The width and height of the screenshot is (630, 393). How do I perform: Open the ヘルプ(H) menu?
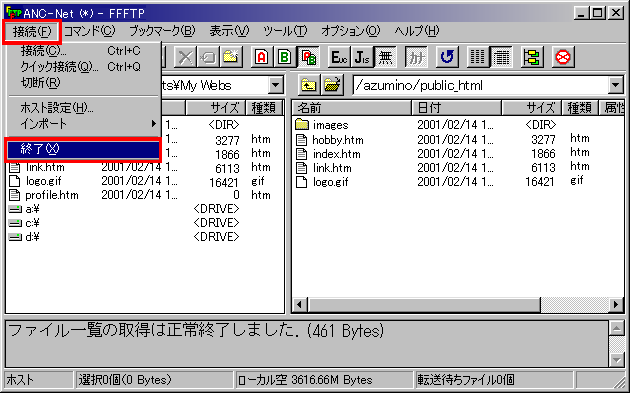pos(416,31)
